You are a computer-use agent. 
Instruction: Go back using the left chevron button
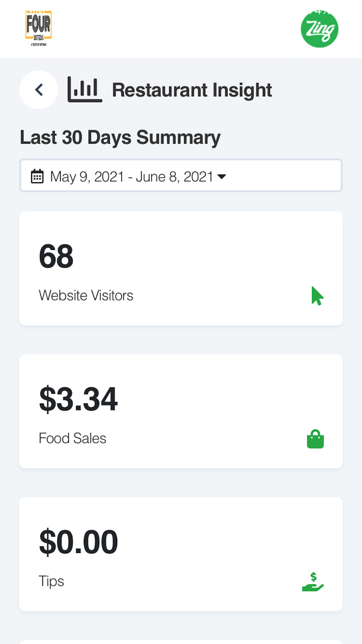(x=39, y=90)
